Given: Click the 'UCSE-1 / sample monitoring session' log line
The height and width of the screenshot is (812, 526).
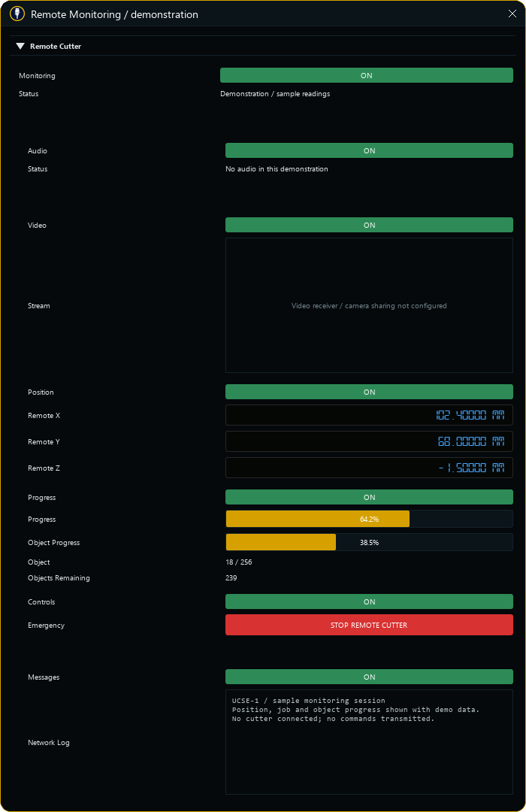Looking at the screenshot, I should click(x=309, y=701).
